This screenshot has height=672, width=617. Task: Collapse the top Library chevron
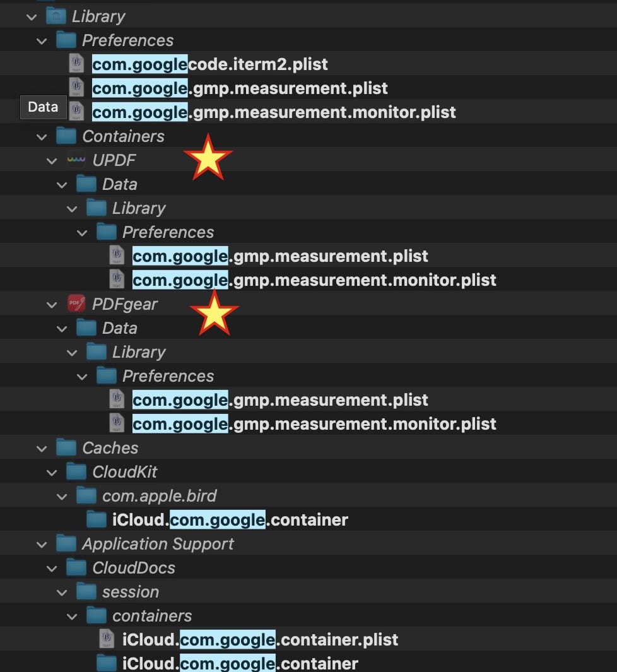coord(32,17)
